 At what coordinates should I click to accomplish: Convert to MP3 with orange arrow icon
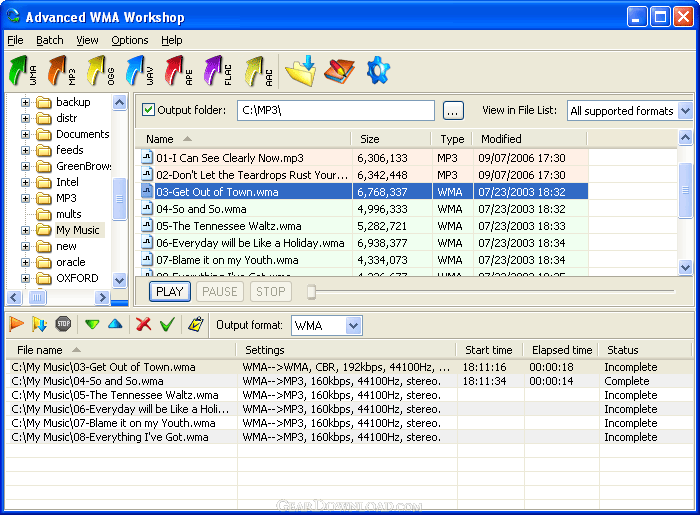(62, 71)
